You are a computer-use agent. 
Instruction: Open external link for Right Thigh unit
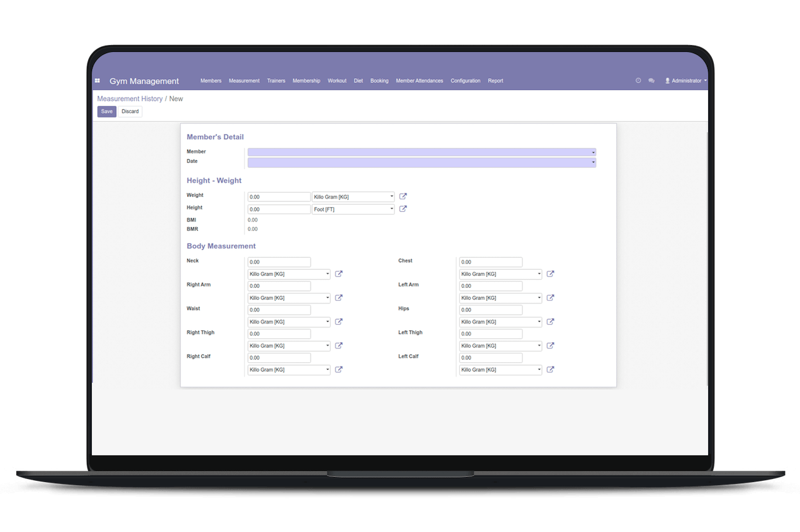pos(339,346)
